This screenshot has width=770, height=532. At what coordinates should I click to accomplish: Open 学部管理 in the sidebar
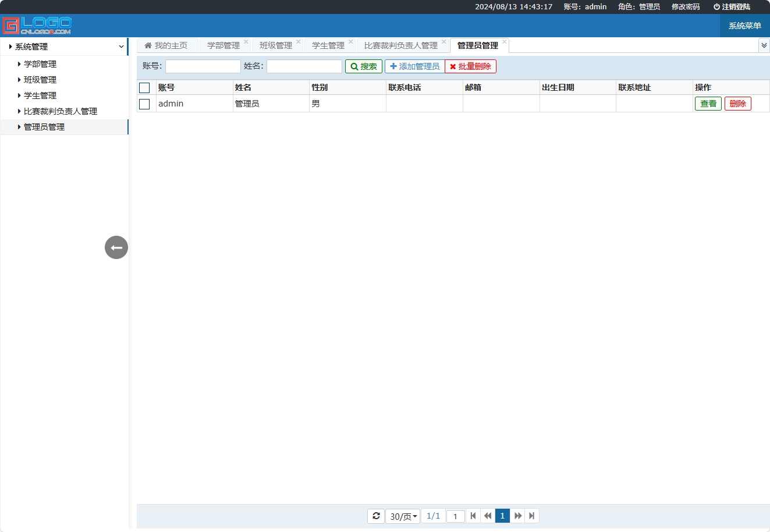tap(40, 64)
